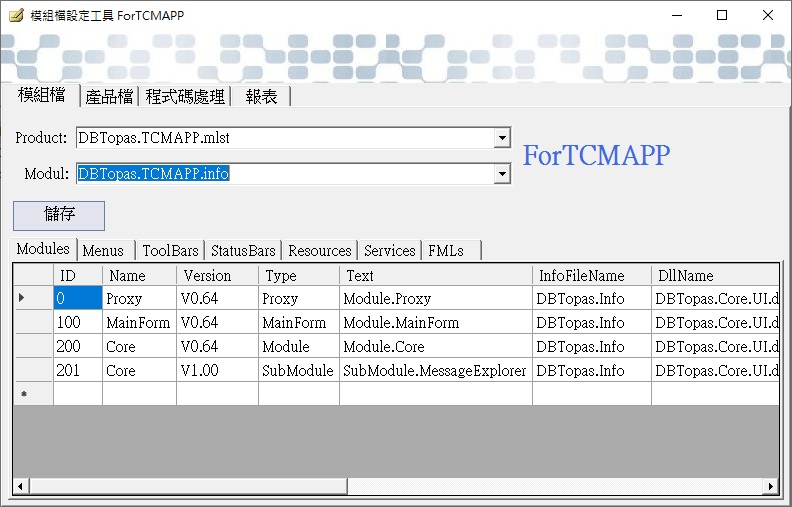Screen dimensions: 792x507
Task: Click the ForTCMAPP blue label
Action: point(596,156)
